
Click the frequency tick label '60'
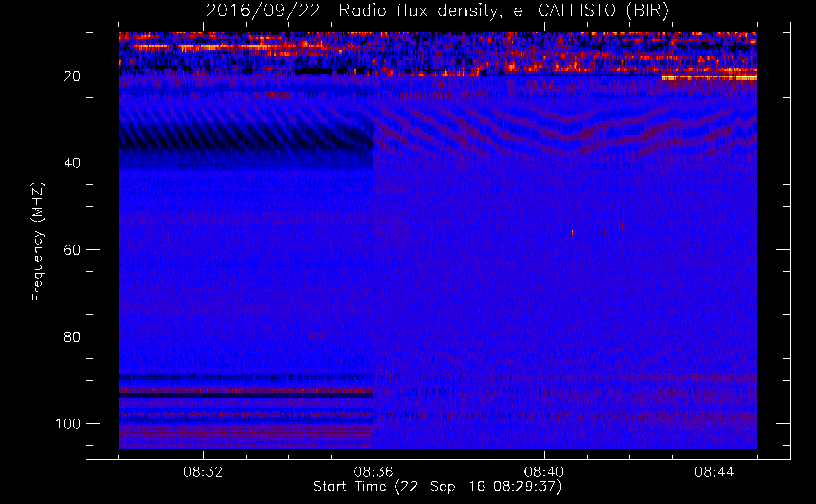(72, 250)
